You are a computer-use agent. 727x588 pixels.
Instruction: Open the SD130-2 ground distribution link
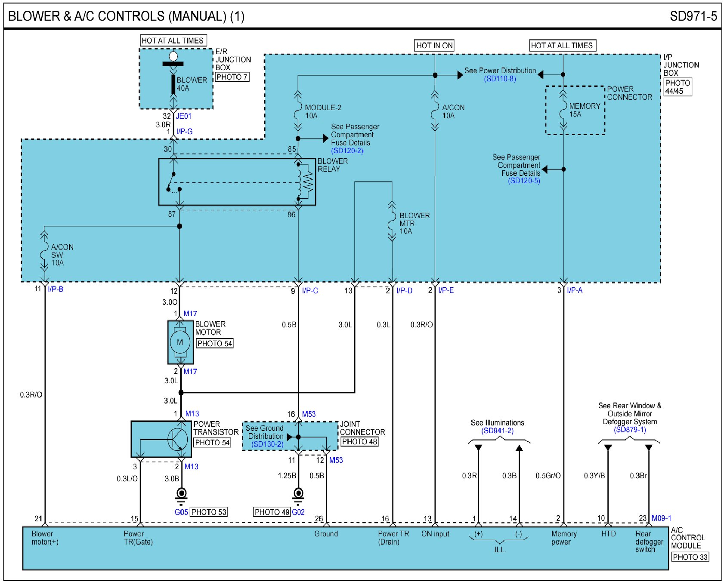click(x=267, y=444)
